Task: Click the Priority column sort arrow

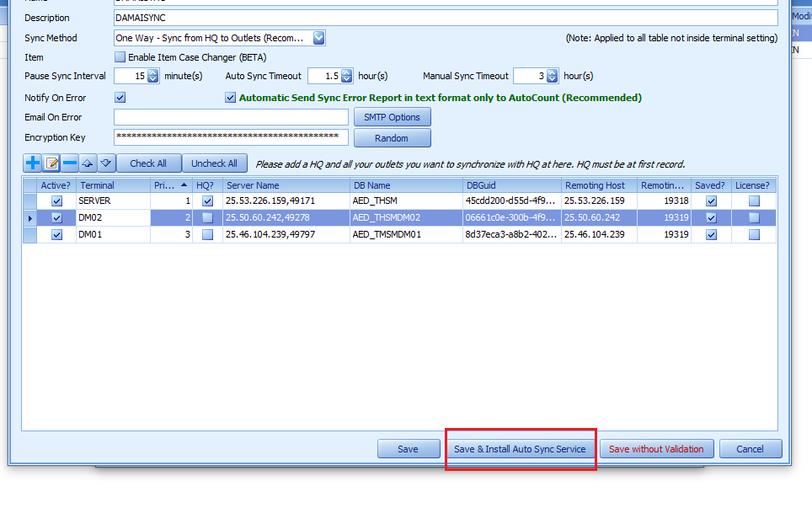Action: [184, 184]
